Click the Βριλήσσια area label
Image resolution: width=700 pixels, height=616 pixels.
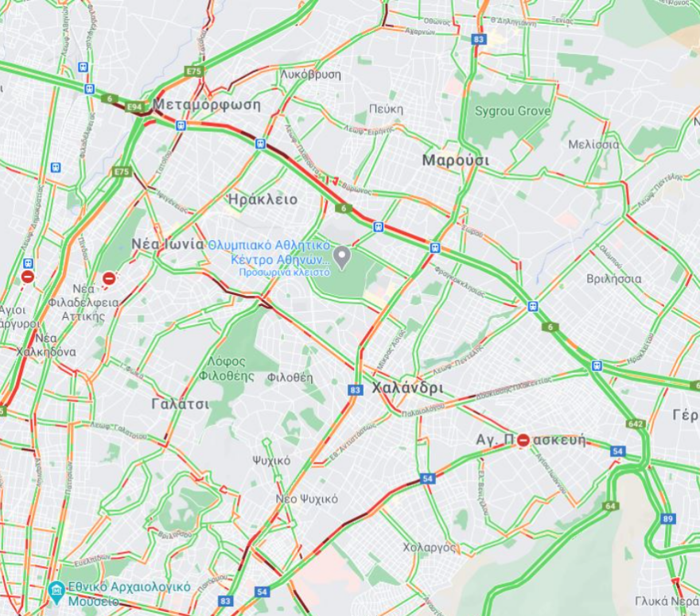coord(614,279)
